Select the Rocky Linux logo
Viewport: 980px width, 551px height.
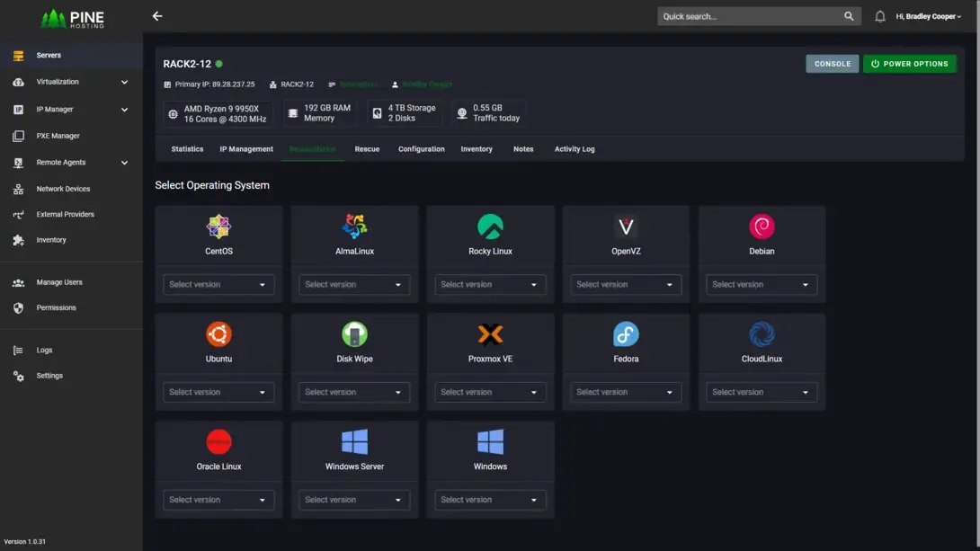(490, 227)
